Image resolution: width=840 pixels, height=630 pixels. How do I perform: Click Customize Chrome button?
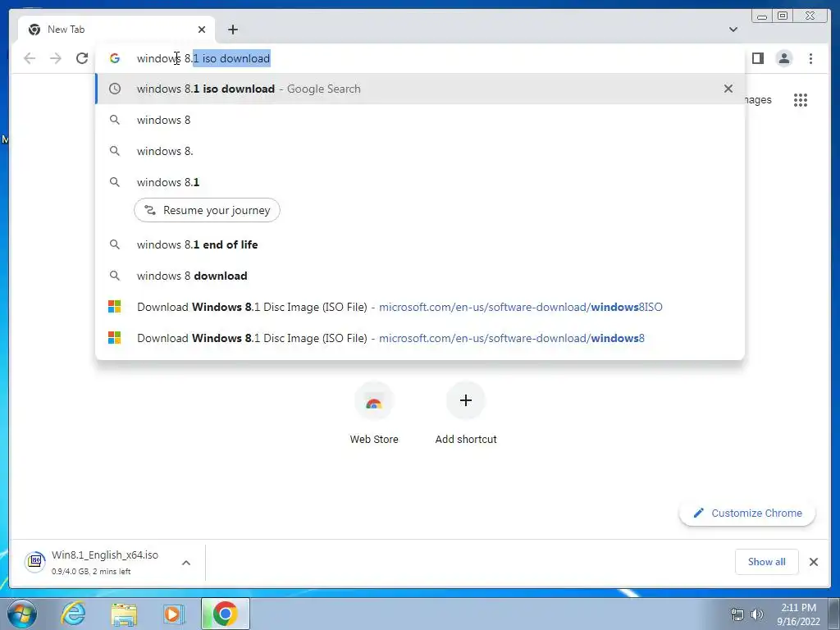click(747, 514)
